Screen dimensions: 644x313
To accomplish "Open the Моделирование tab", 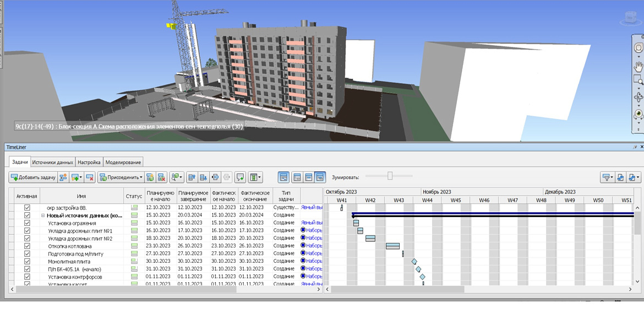I will [x=123, y=163].
